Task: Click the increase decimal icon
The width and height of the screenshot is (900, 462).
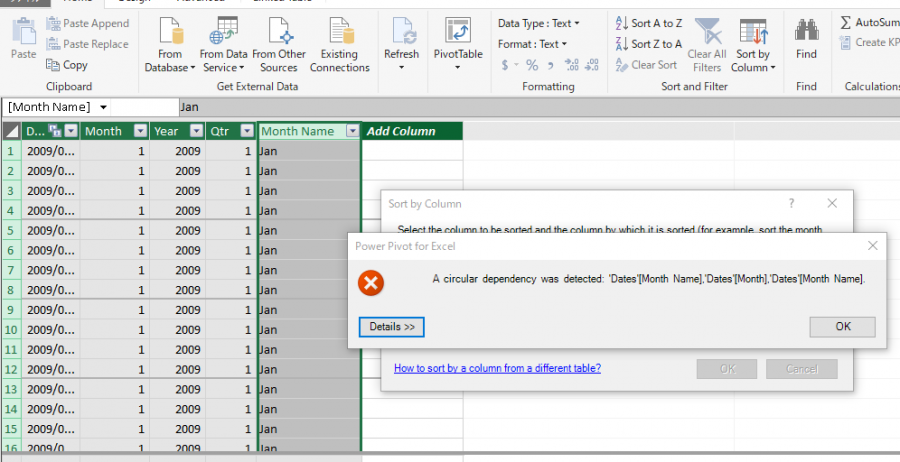Action: (x=572, y=65)
